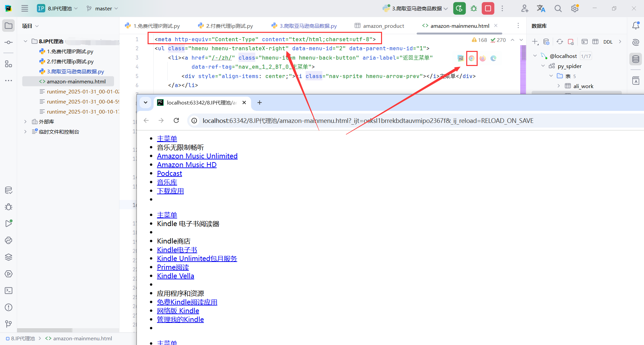Image resolution: width=644 pixels, height=345 pixels.
Task: Click Edit Data table icon in Database toolbar
Action: [x=595, y=42]
